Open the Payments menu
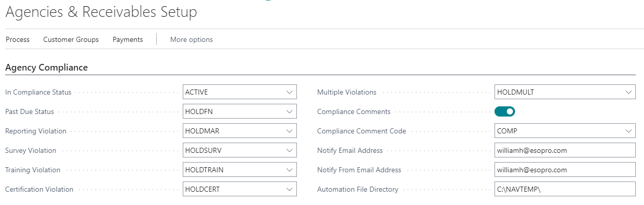Viewport: 644px width, 205px height. pos(127,39)
